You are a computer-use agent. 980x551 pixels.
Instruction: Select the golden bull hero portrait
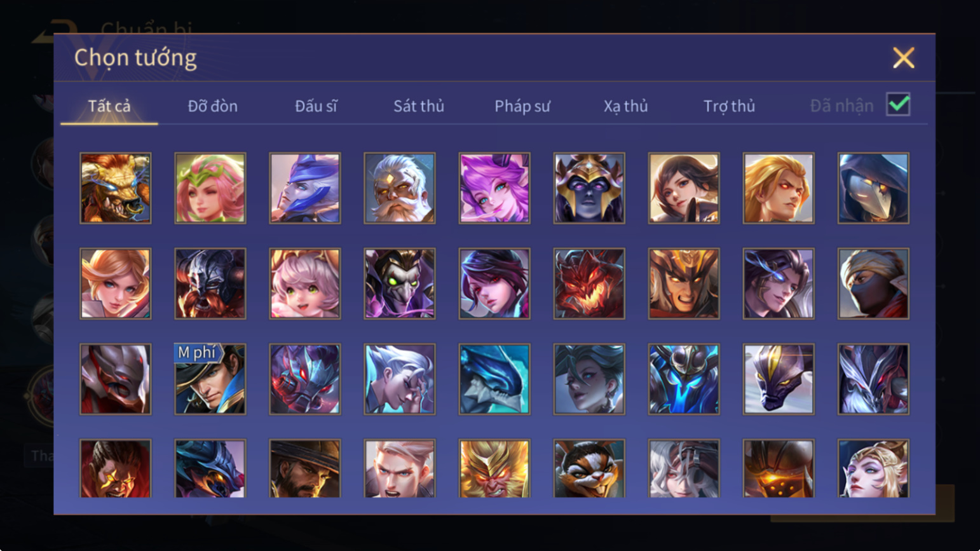pos(116,188)
